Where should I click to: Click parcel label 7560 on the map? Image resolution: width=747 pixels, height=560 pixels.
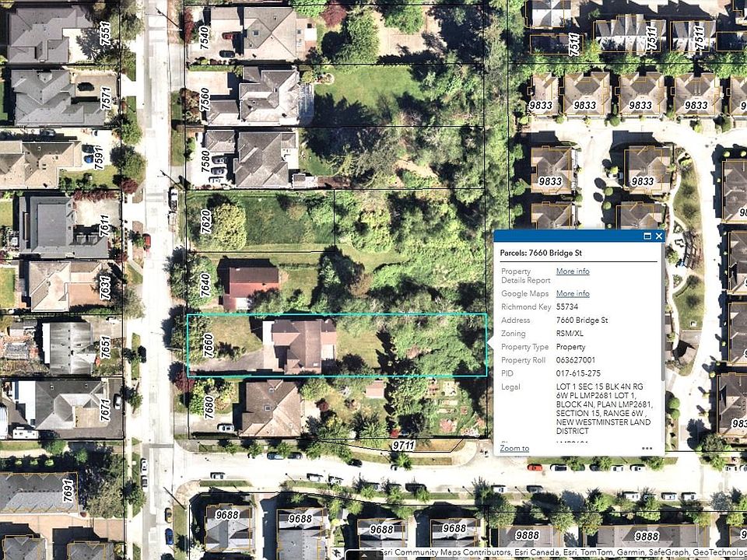(x=205, y=100)
